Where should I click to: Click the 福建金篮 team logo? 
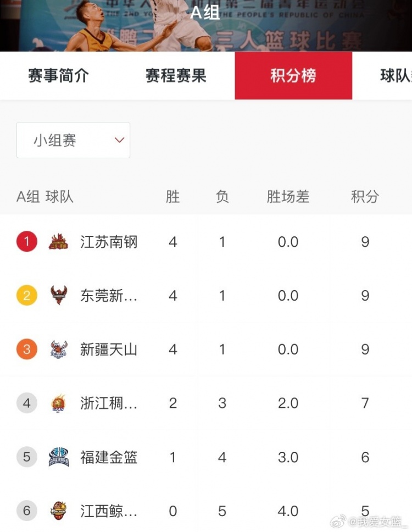click(x=59, y=457)
